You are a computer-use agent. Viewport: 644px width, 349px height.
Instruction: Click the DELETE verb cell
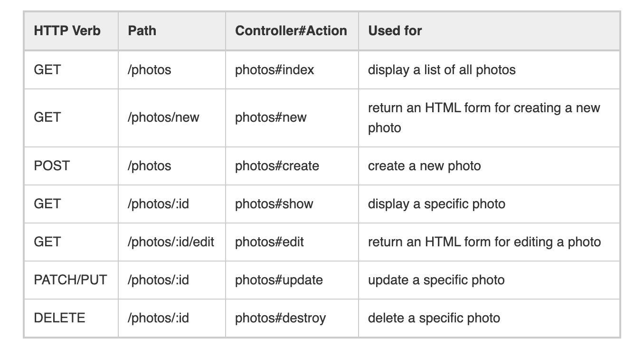pos(59,318)
